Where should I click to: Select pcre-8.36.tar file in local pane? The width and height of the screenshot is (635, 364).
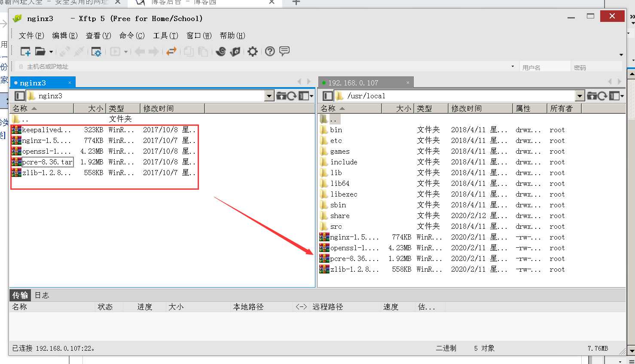(x=42, y=162)
